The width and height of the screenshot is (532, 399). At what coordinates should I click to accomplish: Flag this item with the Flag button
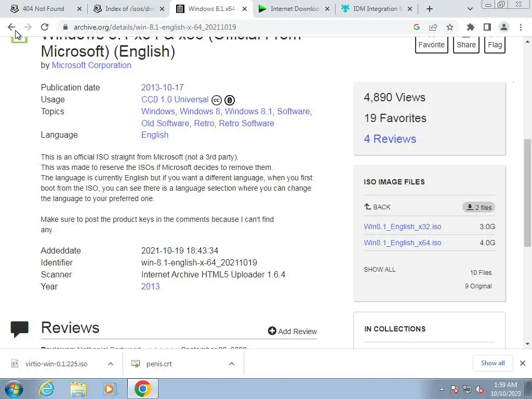pyautogui.click(x=495, y=45)
